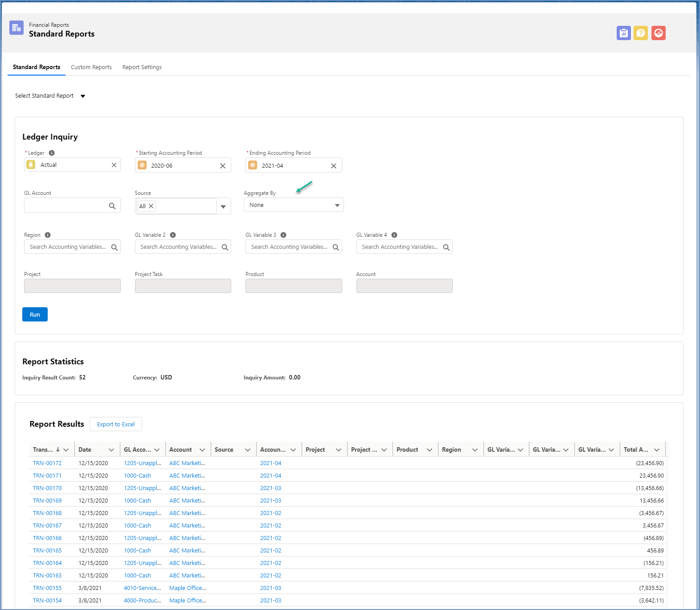Show the Ledger field info tooltip icon
The width and height of the screenshot is (700, 610).
coord(52,153)
